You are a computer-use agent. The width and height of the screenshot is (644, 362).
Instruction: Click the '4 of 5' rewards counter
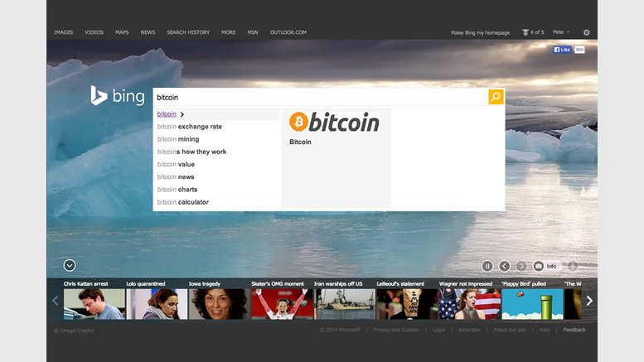click(x=537, y=32)
